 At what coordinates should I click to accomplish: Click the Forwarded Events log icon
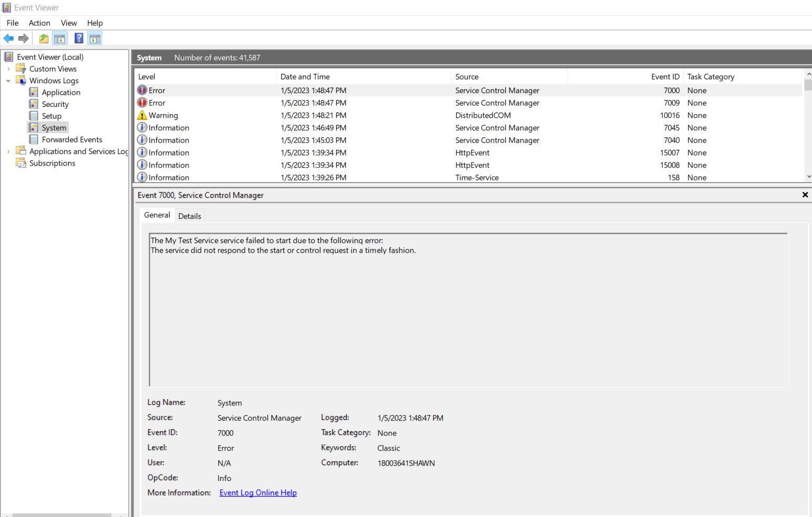(34, 139)
